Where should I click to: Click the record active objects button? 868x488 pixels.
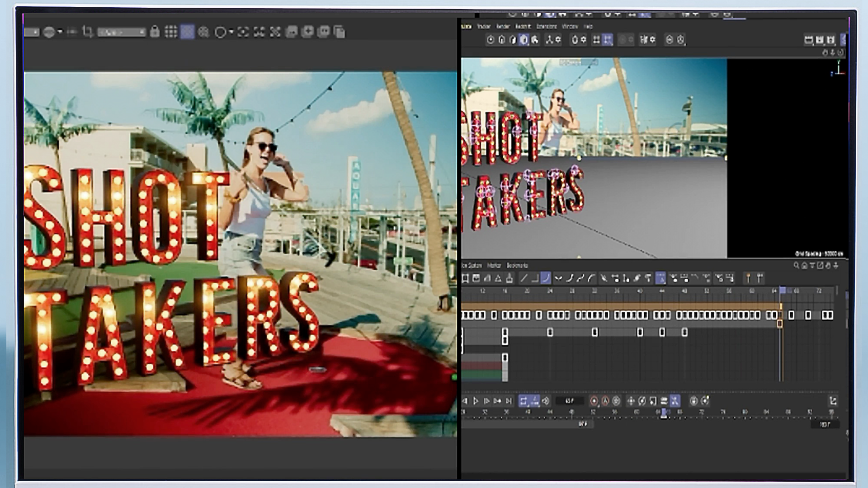click(x=594, y=401)
